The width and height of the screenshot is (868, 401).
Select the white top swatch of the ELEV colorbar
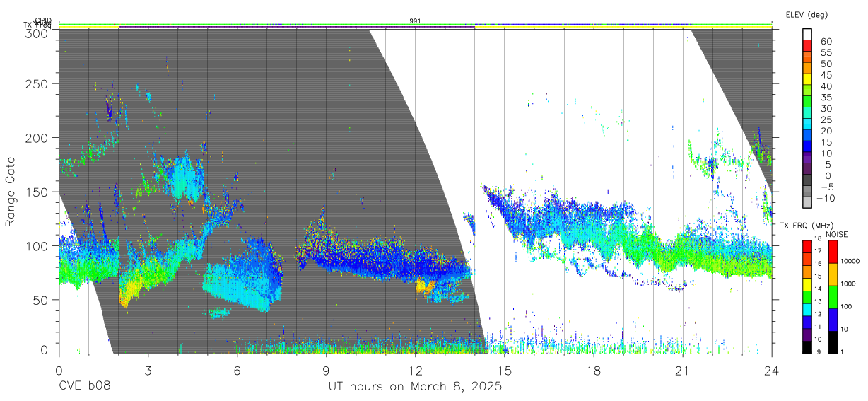(807, 34)
